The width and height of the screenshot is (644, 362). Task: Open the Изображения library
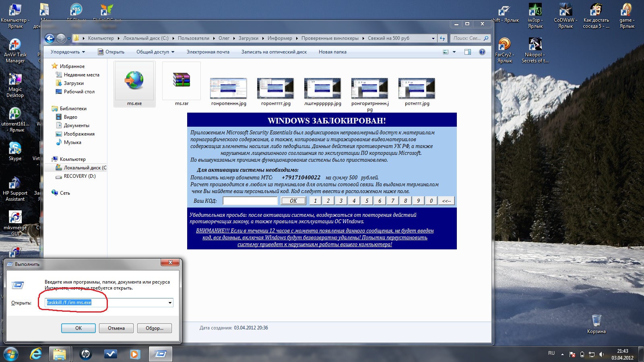pos(79,134)
